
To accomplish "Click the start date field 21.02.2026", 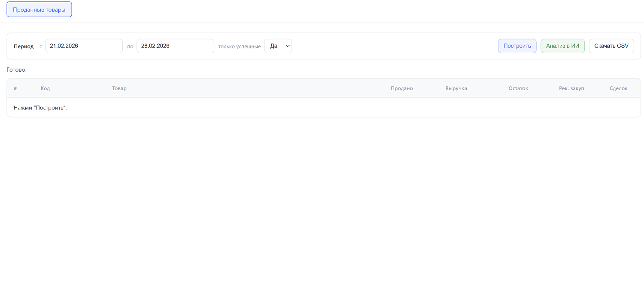I will tap(84, 46).
